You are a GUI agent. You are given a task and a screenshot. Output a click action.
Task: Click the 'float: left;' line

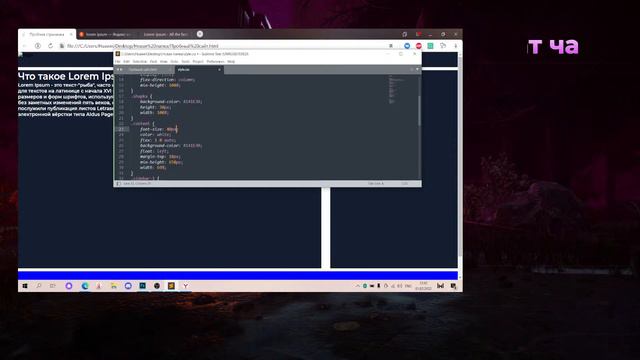154,151
